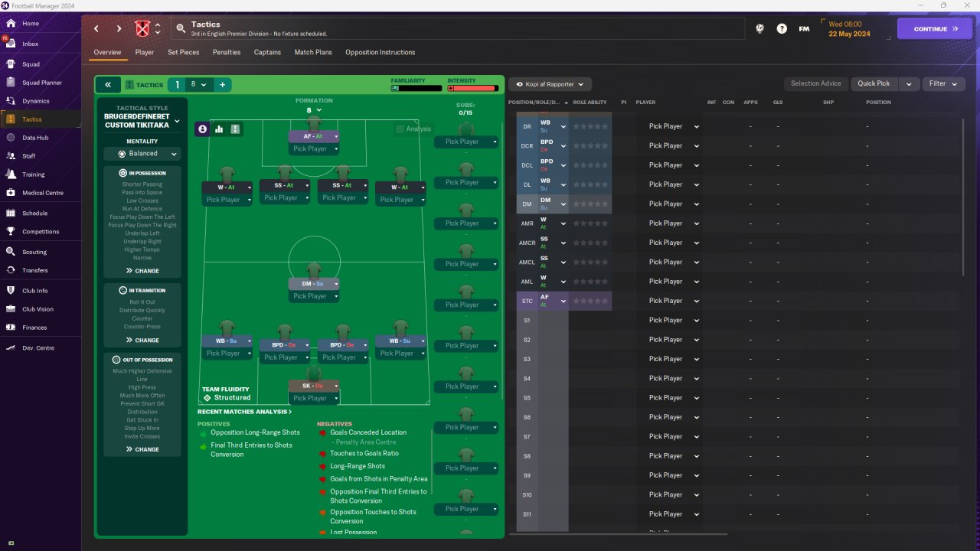Collapse the tactics panel with double chevron
The height and width of the screenshot is (551, 980).
coord(108,85)
